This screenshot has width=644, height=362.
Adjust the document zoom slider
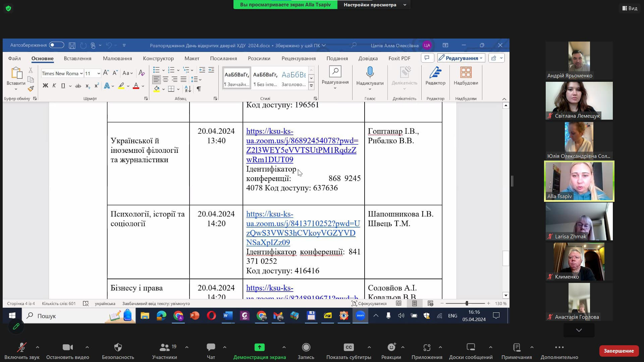click(467, 303)
